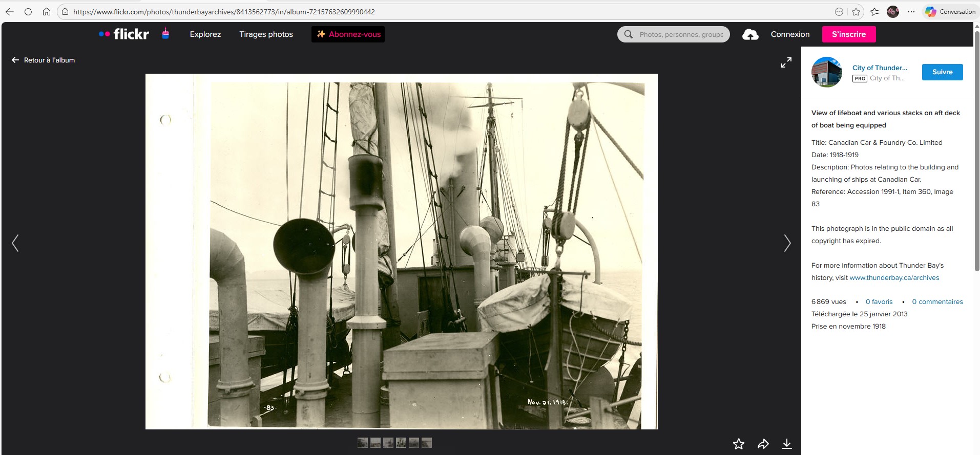Select the first thumbnail in filmstrip
The height and width of the screenshot is (455, 980).
363,443
